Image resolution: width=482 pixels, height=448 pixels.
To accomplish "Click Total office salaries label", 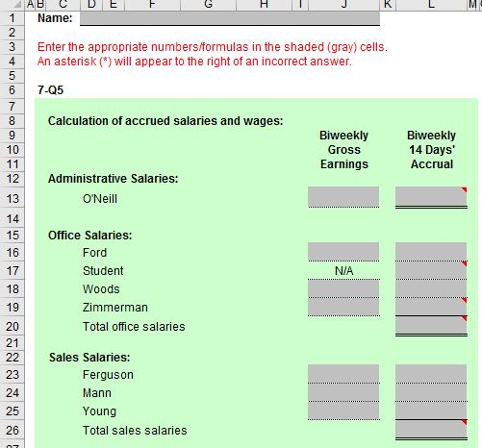I will pos(134,327).
